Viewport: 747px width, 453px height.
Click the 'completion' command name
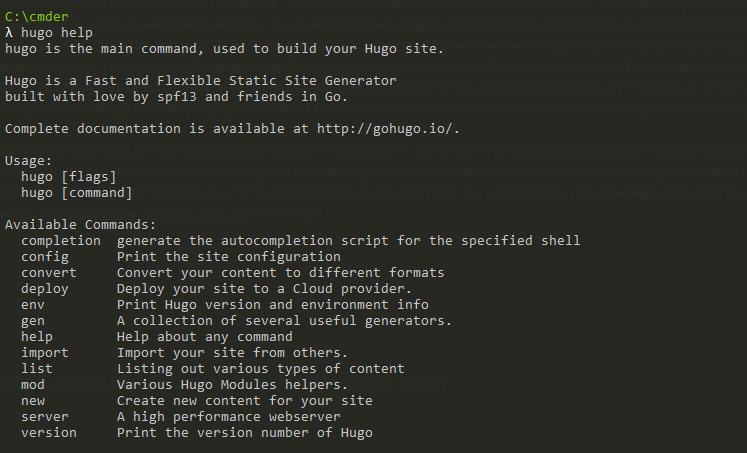(61, 240)
